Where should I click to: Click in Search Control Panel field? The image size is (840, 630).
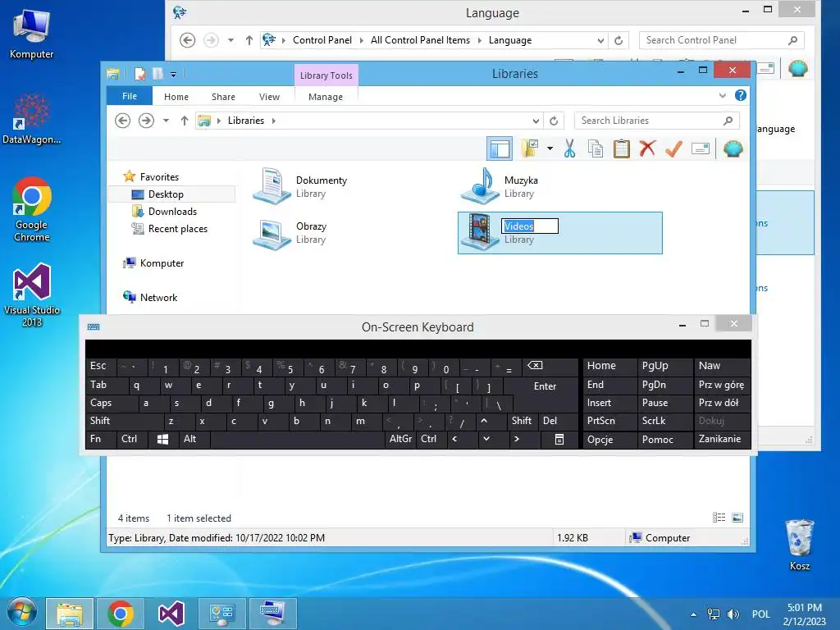coord(722,40)
